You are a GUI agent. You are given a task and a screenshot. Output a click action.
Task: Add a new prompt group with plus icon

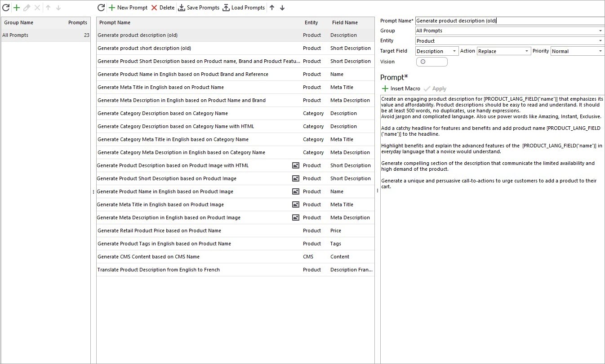pyautogui.click(x=17, y=8)
